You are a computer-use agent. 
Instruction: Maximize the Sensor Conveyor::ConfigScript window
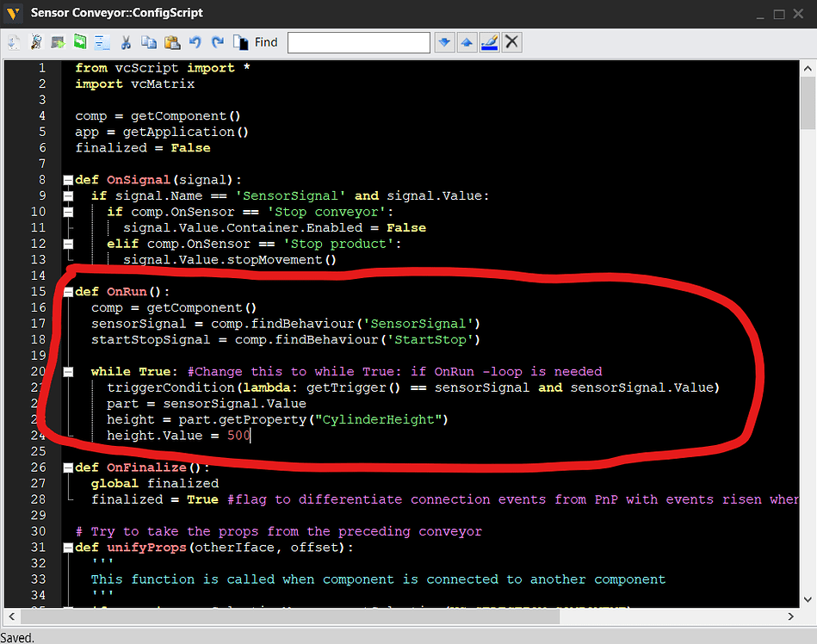tap(779, 14)
